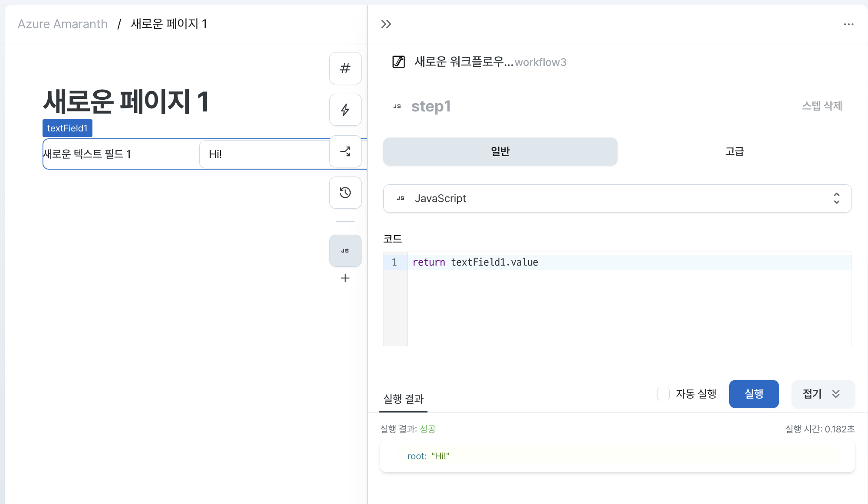Click the 코드 section label

(x=392, y=239)
